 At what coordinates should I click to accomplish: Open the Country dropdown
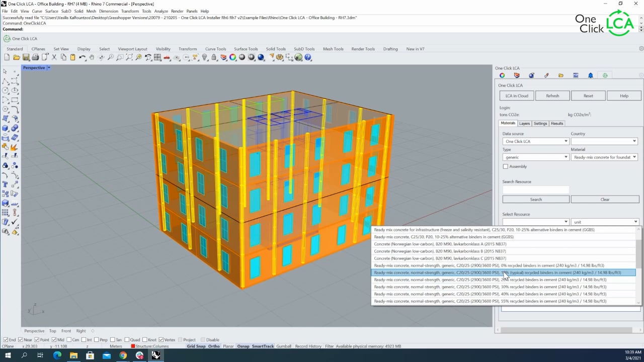(604, 141)
